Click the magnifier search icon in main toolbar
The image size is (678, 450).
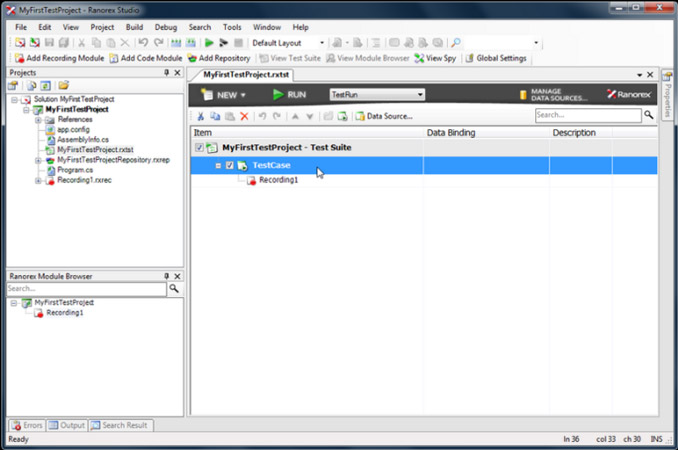(x=455, y=42)
